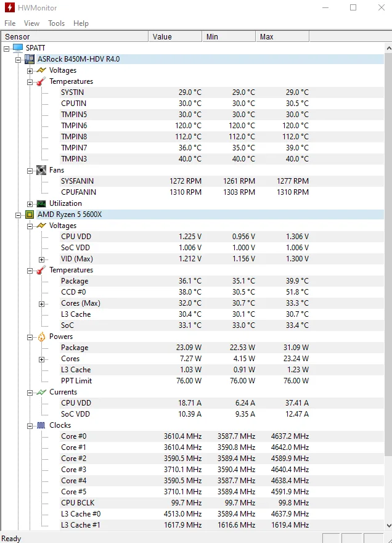Open the File menu

(10, 23)
